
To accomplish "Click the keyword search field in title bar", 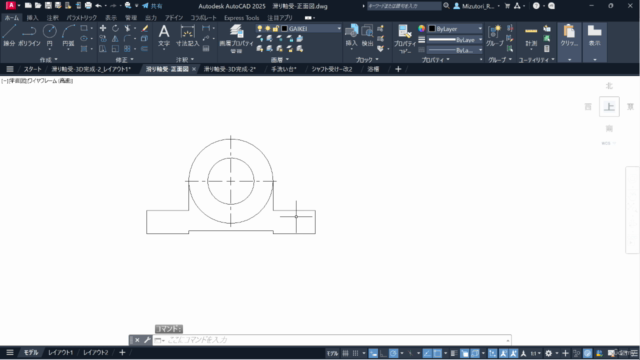I will 403,6.
